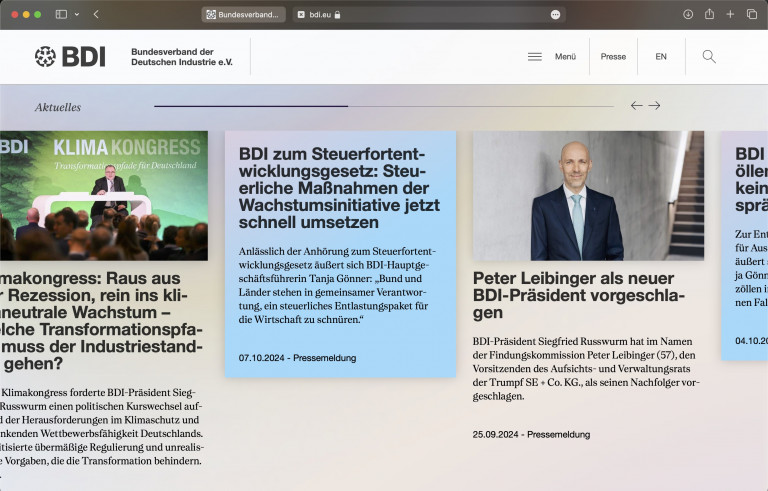Open the site search magnifier
This screenshot has width=768, height=491.
[x=709, y=57]
